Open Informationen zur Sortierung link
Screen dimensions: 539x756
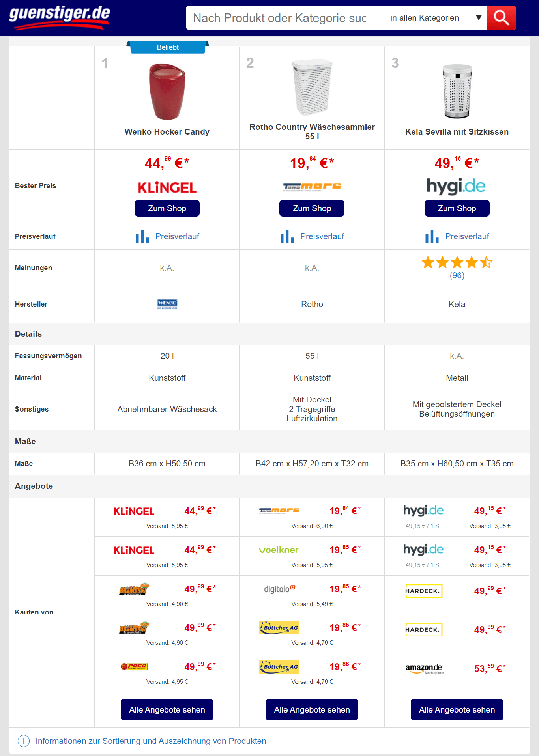[151, 741]
